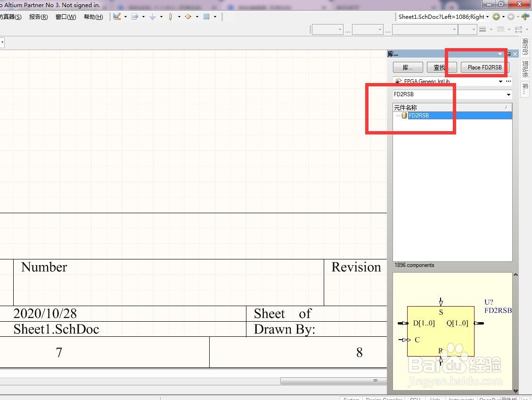
Task: Open the 窗口(W) window menu
Action: point(66,17)
